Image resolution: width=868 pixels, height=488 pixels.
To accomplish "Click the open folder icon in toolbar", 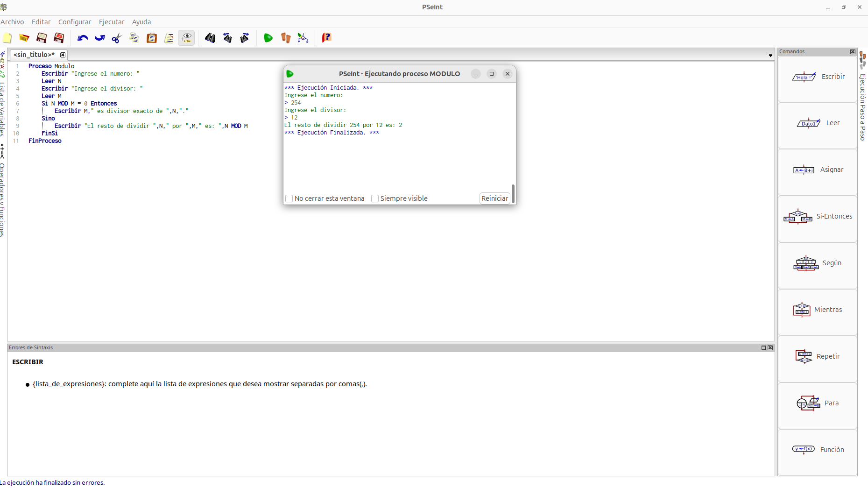I will pos(24,38).
